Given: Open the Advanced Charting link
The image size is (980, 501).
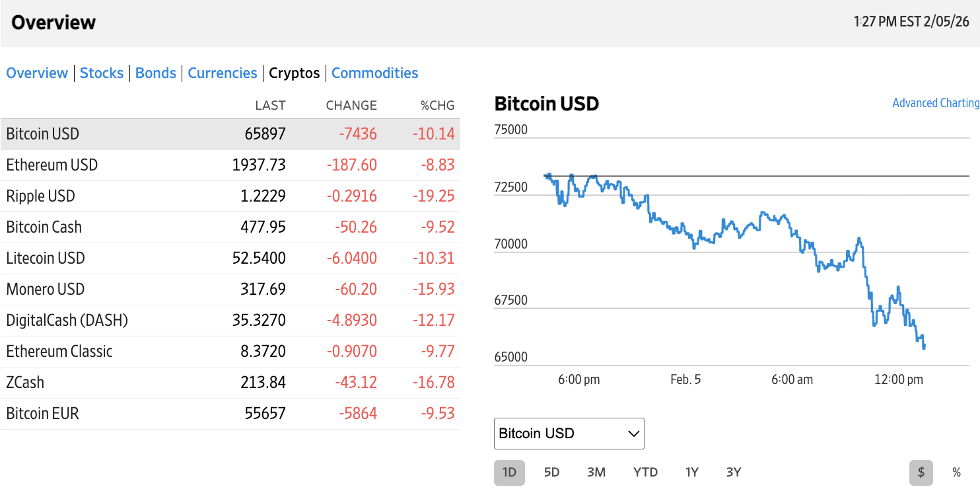Looking at the screenshot, I should (935, 103).
